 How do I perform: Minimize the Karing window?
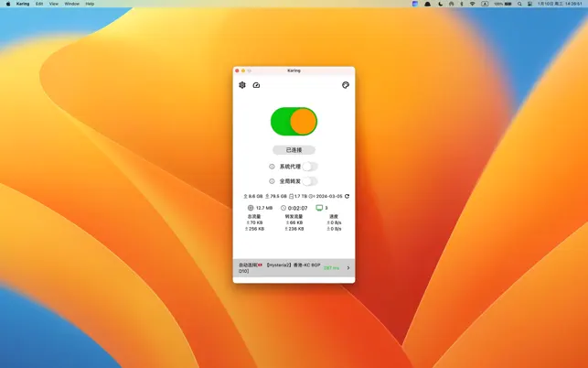click(243, 70)
